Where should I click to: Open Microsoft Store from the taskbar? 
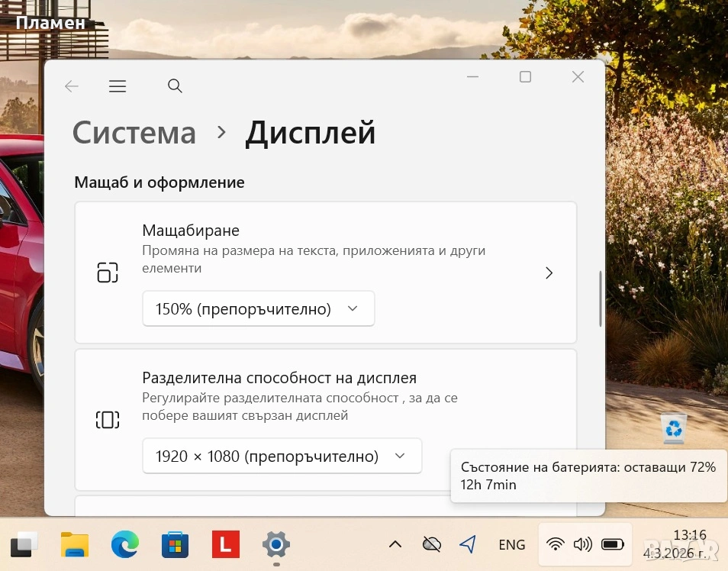(x=176, y=544)
